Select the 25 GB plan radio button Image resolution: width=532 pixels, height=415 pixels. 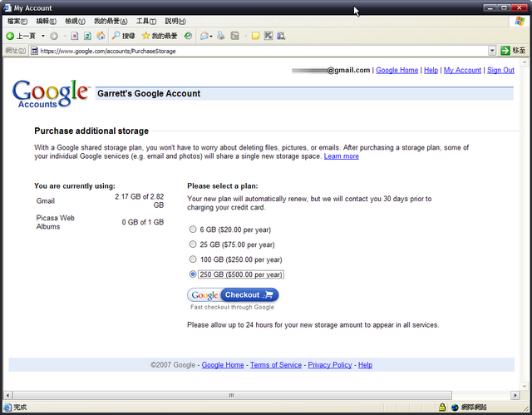193,245
